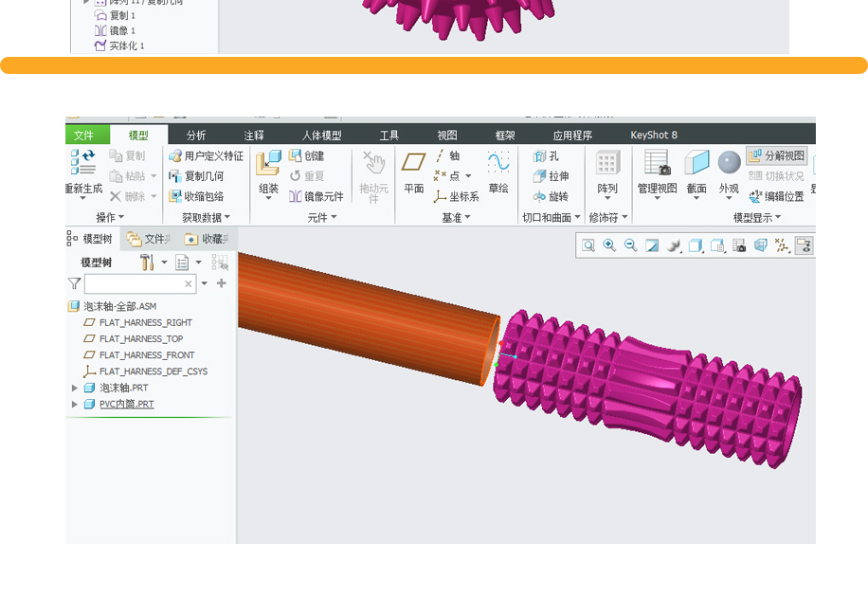868x616 pixels.
Task: Create a 坐标系 coordinate system
Action: [x=457, y=196]
